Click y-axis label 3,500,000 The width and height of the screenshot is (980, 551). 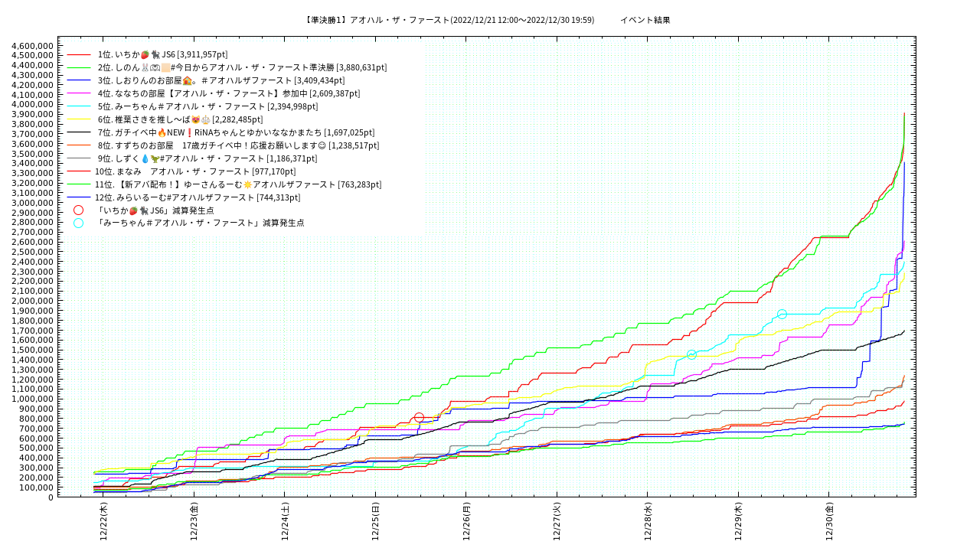point(33,153)
